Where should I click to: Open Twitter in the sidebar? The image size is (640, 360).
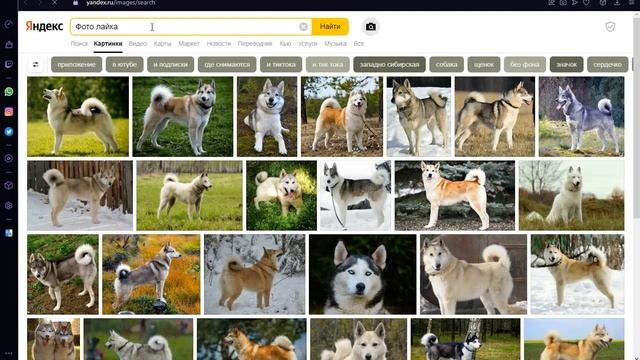[x=9, y=131]
